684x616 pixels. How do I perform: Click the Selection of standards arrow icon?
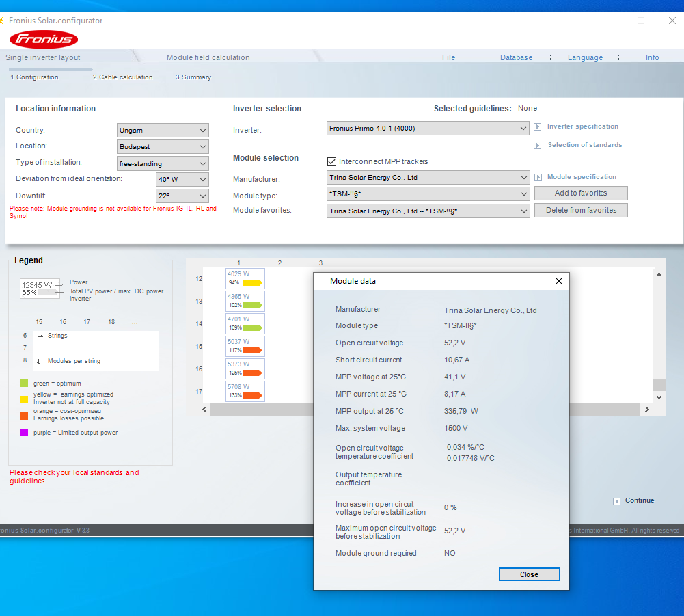(538, 145)
